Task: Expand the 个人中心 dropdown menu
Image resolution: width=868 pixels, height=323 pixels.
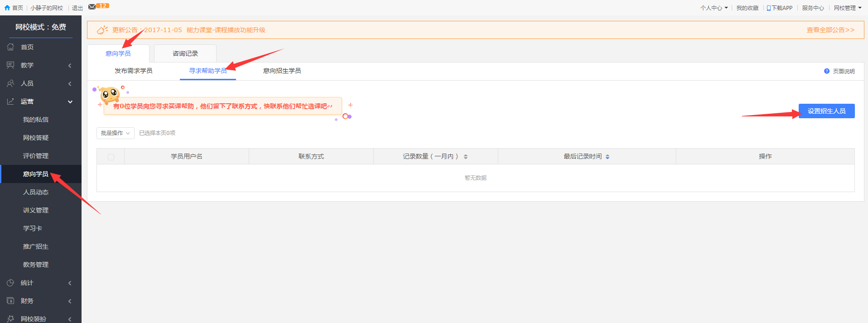Action: point(714,8)
